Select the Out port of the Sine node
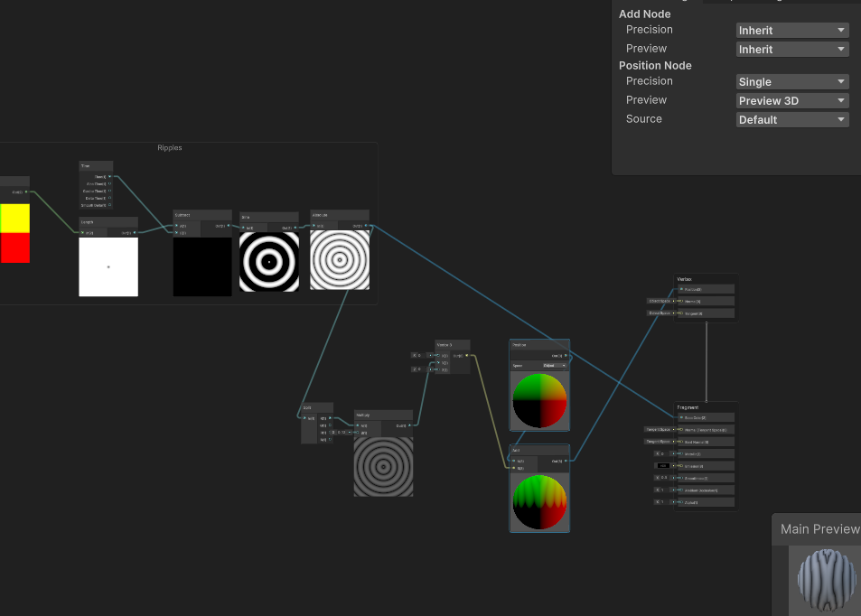The height and width of the screenshot is (616, 861). [295, 226]
